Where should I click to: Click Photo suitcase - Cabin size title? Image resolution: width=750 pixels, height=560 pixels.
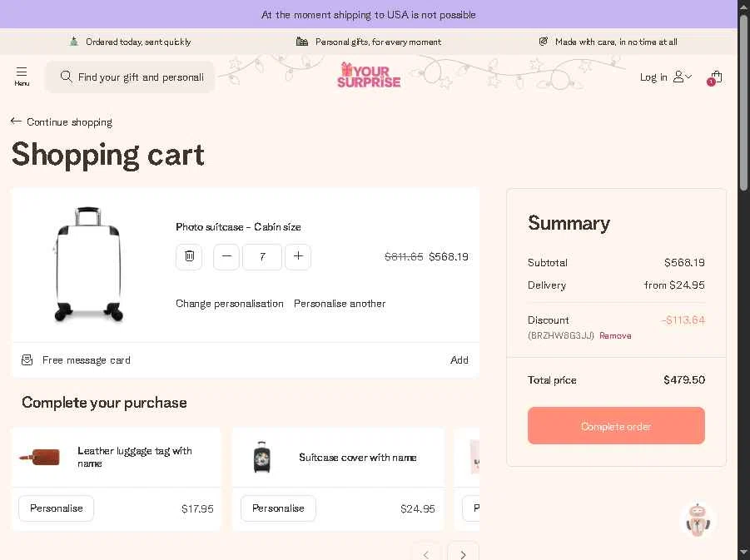238,227
